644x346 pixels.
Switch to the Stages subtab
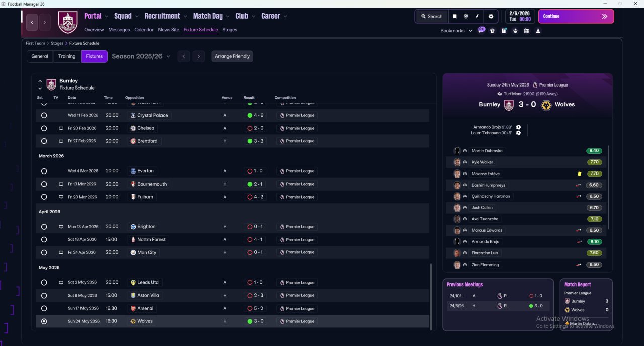click(x=230, y=30)
